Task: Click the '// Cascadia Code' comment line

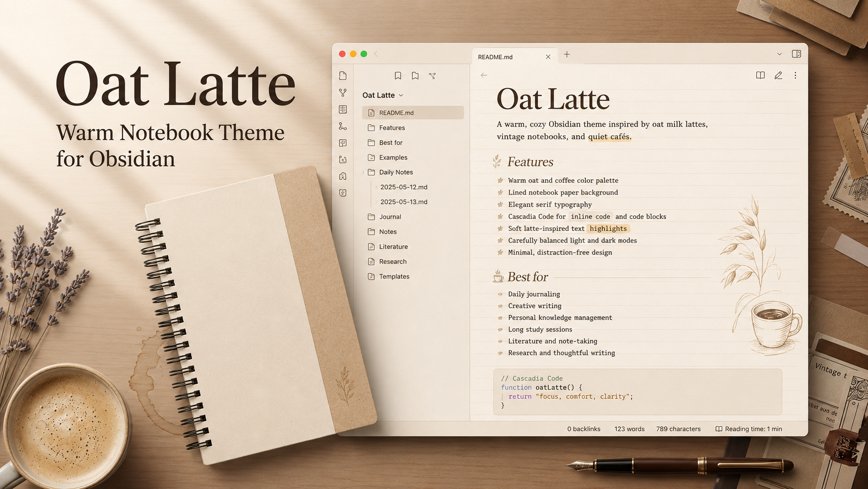Action: (x=532, y=378)
